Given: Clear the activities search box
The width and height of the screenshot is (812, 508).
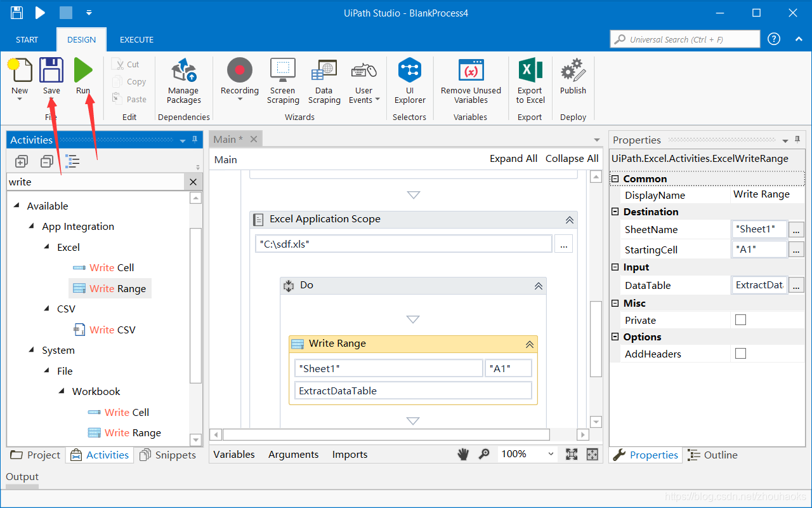Looking at the screenshot, I should (x=193, y=182).
